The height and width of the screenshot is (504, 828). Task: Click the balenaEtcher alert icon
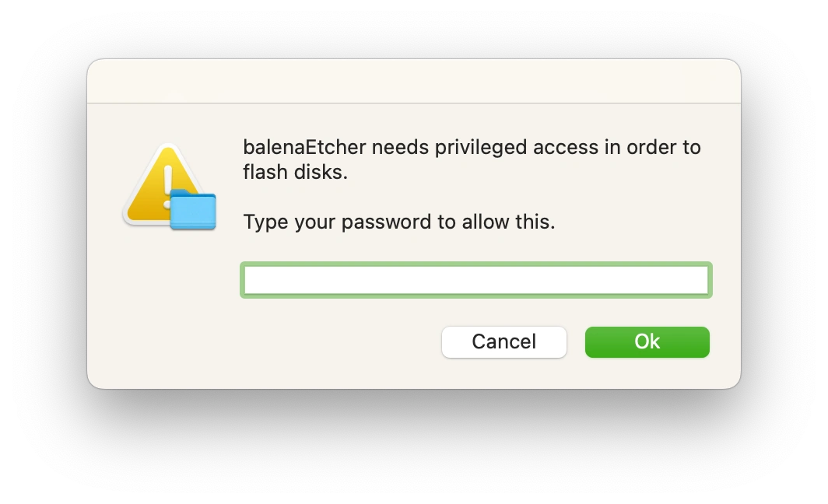click(x=166, y=187)
